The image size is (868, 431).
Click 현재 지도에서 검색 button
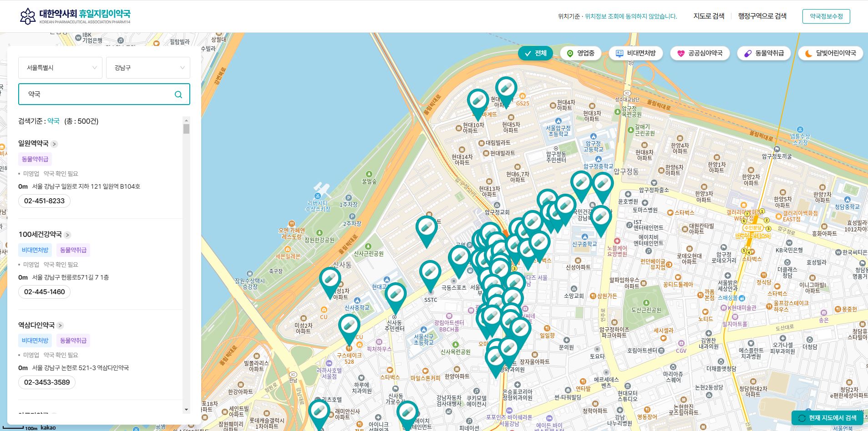coord(827,418)
